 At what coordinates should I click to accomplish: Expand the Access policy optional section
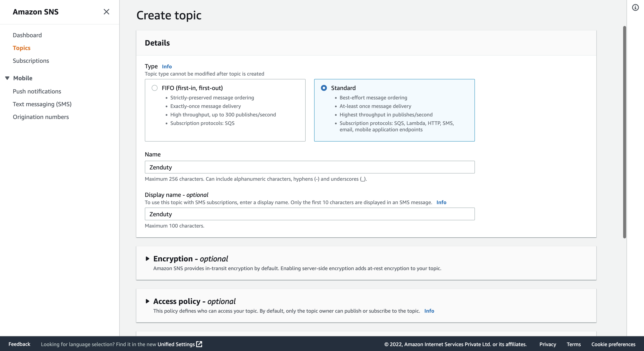[148, 301]
